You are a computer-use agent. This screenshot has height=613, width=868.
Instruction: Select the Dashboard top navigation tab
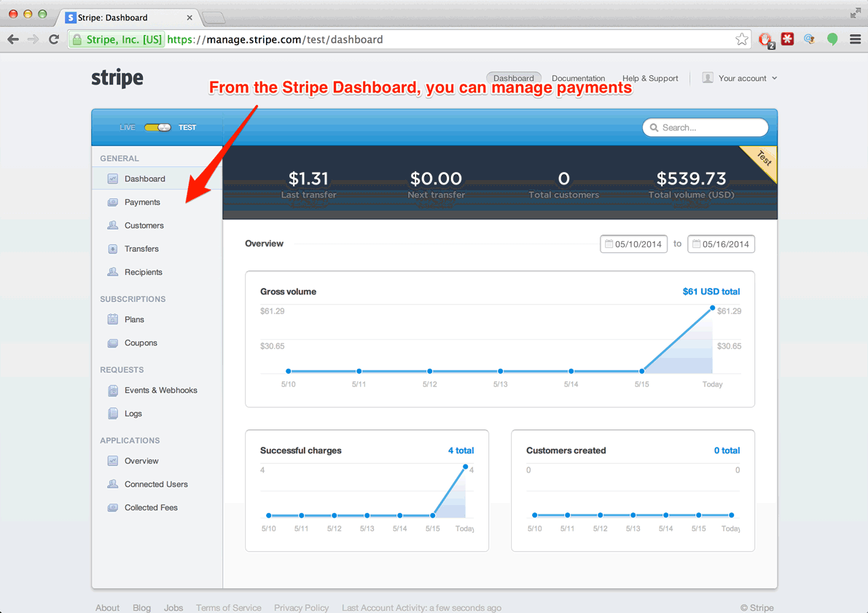coord(514,78)
